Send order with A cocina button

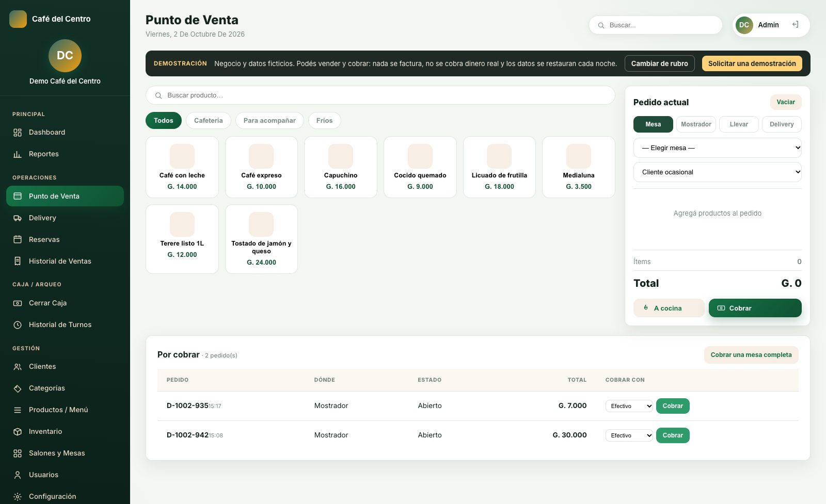669,308
